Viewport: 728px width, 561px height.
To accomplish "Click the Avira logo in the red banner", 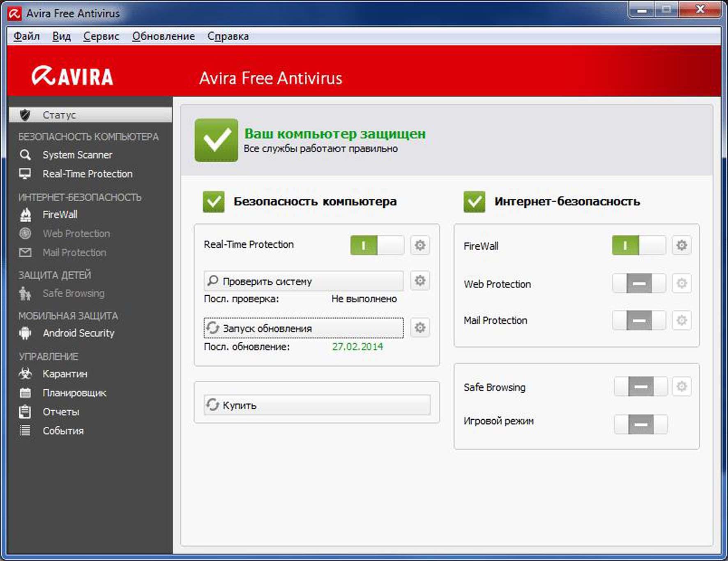I will [72, 76].
